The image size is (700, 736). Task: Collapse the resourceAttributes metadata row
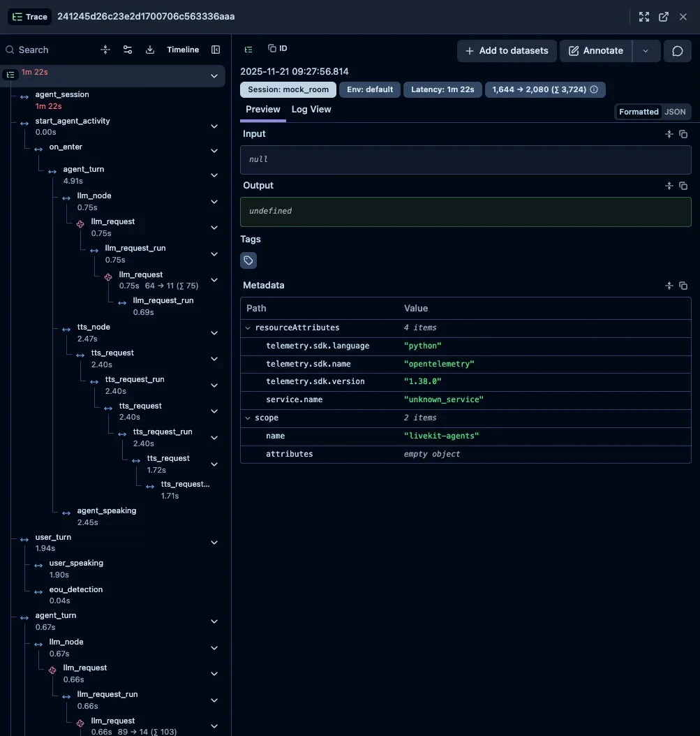coord(248,327)
